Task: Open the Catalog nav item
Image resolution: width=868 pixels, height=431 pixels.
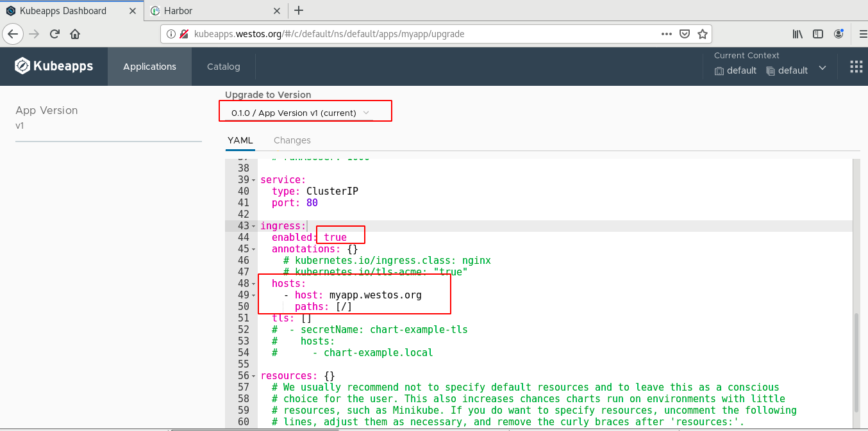Action: [x=224, y=67]
